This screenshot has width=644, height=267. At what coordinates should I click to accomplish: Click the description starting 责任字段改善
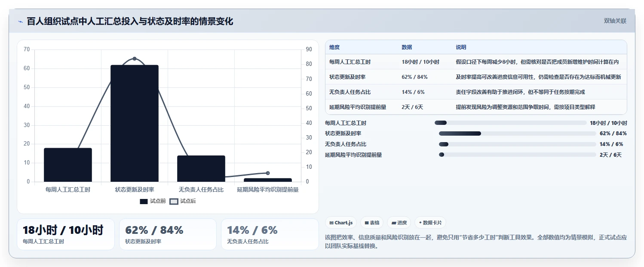point(520,92)
